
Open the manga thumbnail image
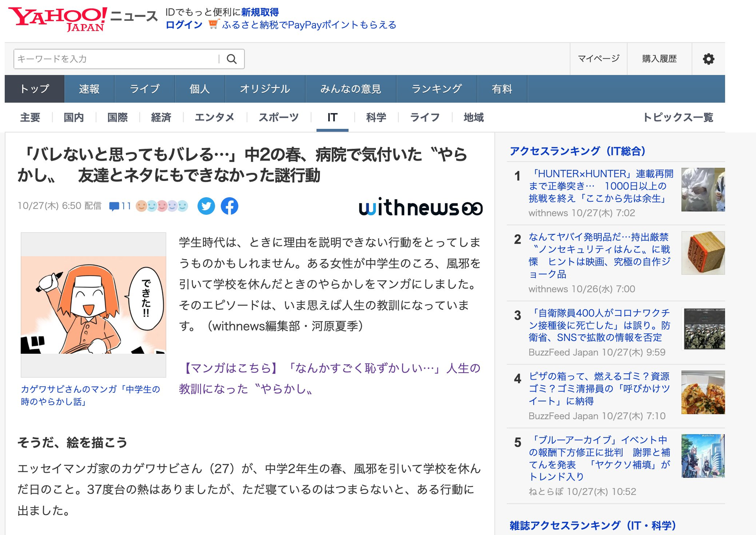click(93, 305)
